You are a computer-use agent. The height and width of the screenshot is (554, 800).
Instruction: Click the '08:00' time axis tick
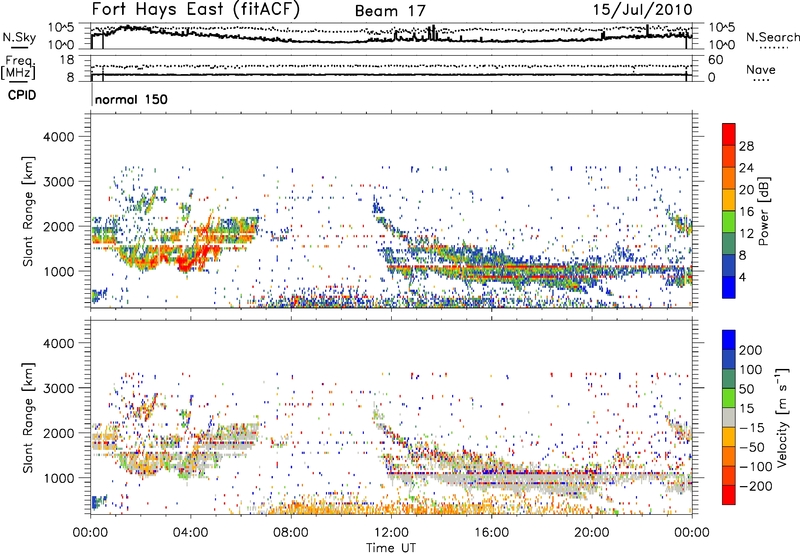pos(291,533)
